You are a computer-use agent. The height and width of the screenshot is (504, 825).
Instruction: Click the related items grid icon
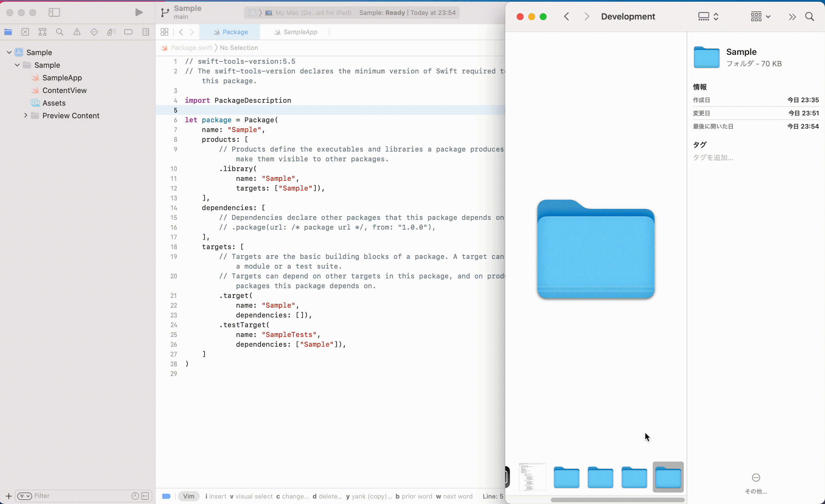point(164,32)
